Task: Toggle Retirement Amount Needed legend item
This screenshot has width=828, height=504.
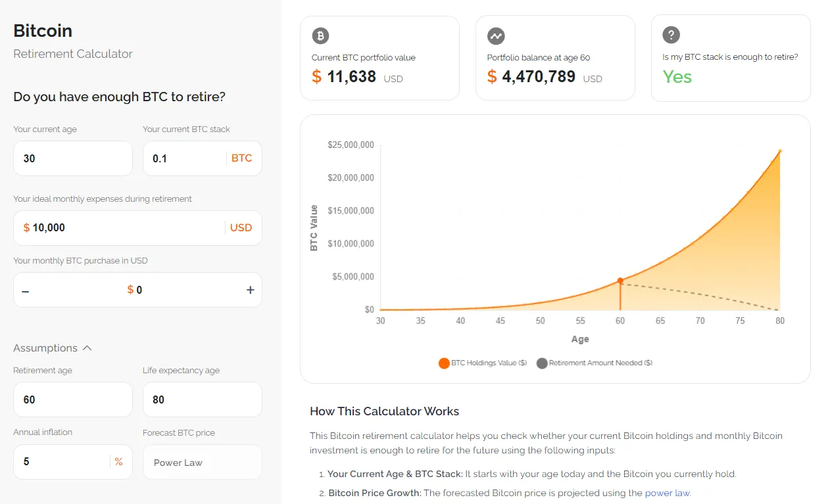Action: point(595,363)
